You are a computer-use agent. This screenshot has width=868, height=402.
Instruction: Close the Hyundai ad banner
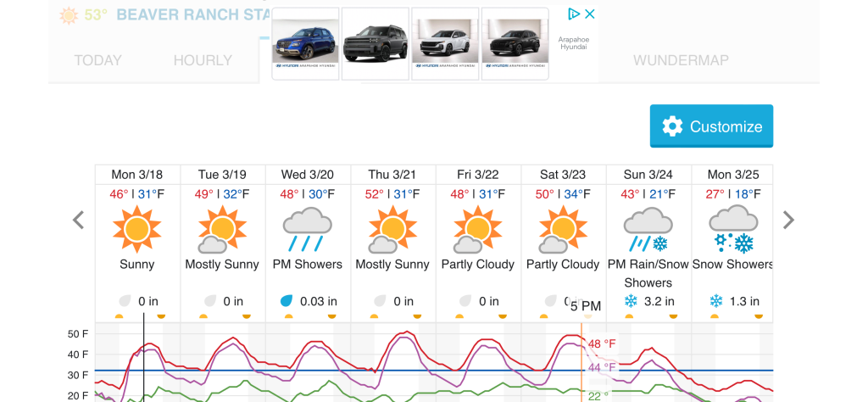[590, 14]
